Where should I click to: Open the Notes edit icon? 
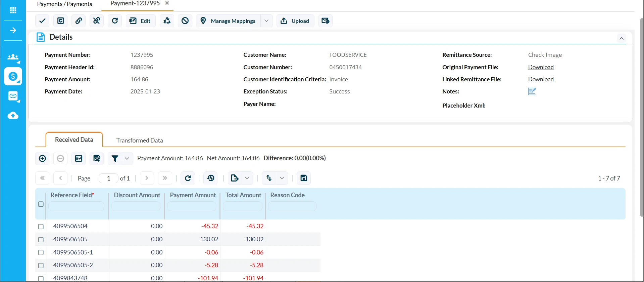point(532,91)
